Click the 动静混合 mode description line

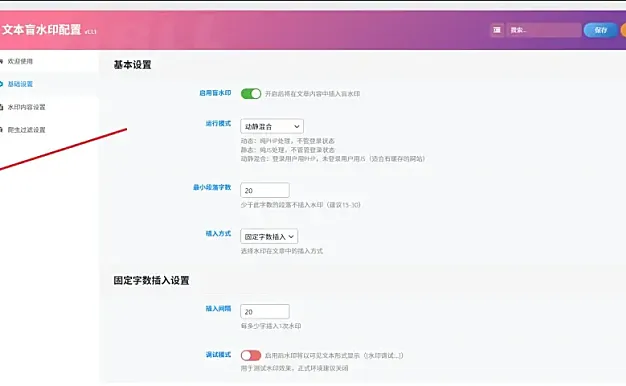333,159
